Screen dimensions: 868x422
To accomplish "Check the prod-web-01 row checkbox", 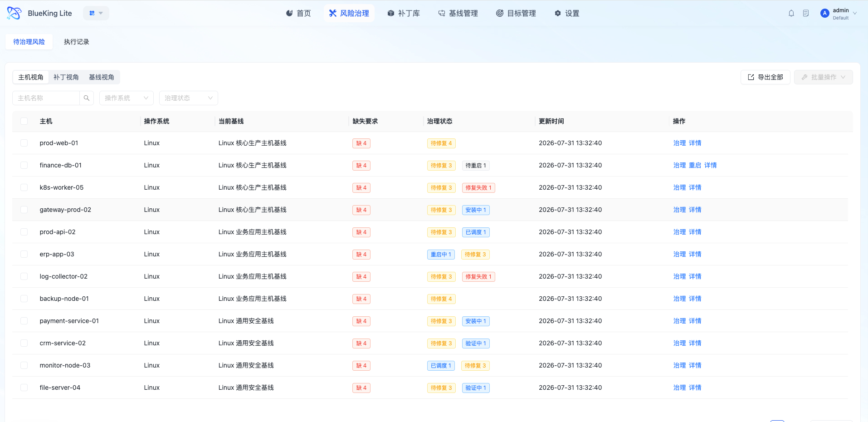I will [24, 143].
